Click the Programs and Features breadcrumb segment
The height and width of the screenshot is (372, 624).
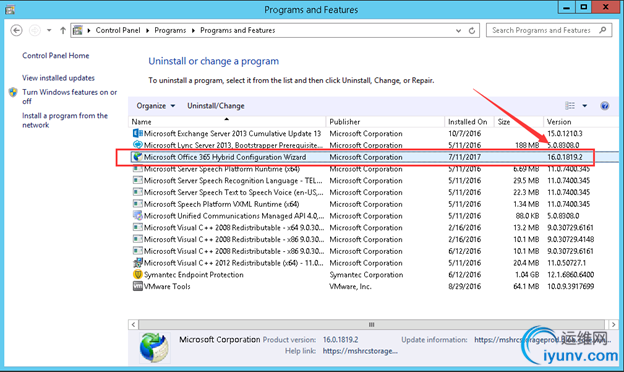pos(238,30)
